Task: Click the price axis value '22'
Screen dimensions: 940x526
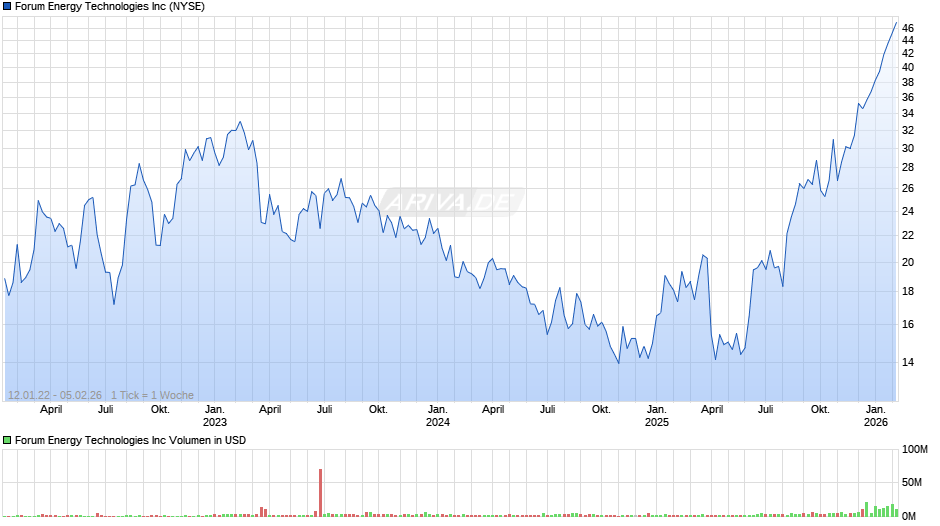Action: coord(908,236)
